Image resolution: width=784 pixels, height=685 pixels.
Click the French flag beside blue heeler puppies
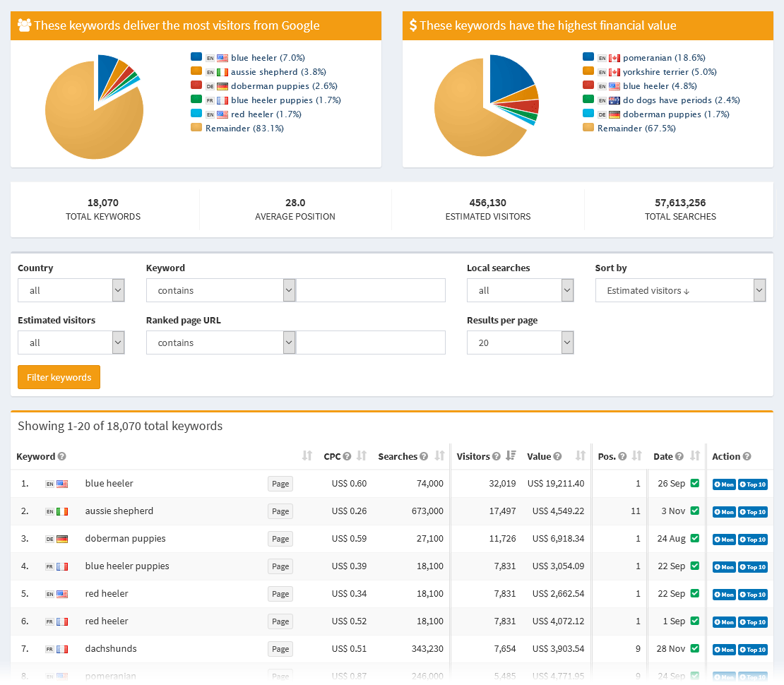click(x=63, y=566)
